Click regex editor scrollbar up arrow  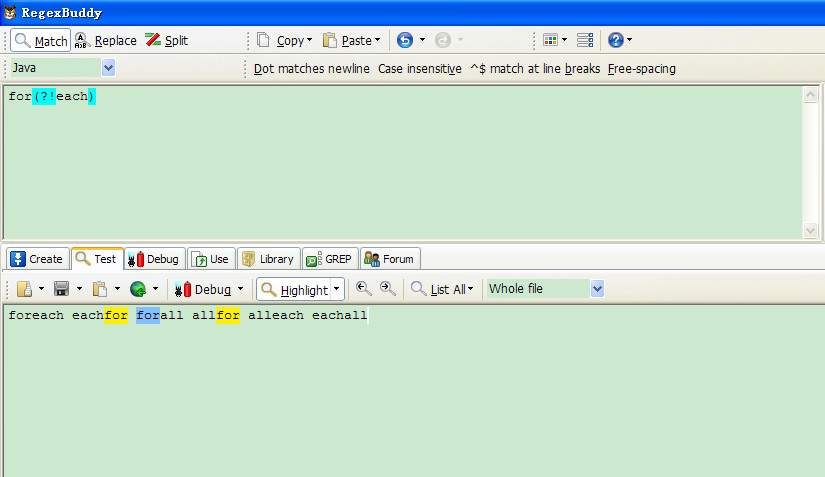click(x=810, y=95)
